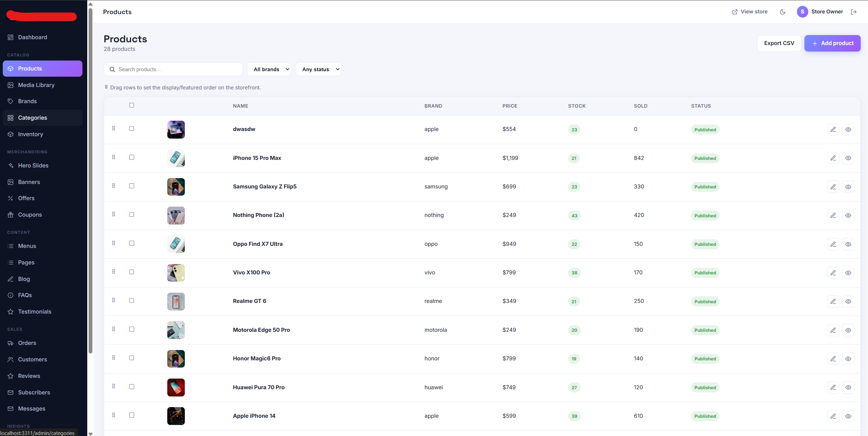This screenshot has width=868, height=436.
Task: Open Dashboard in the sidebar
Action: point(43,37)
